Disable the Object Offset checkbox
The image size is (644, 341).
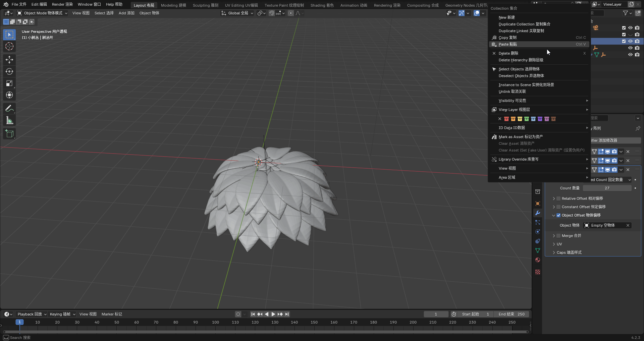(558, 215)
